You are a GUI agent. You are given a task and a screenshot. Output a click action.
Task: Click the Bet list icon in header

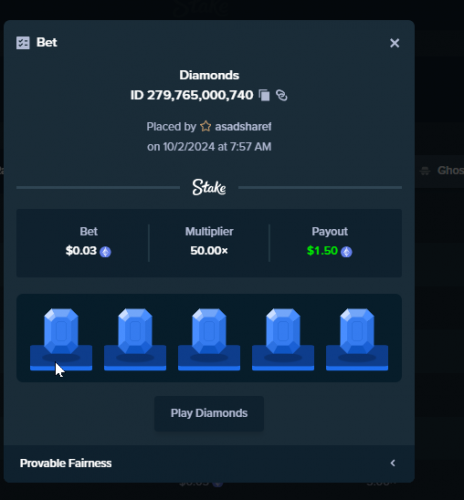pyautogui.click(x=23, y=43)
